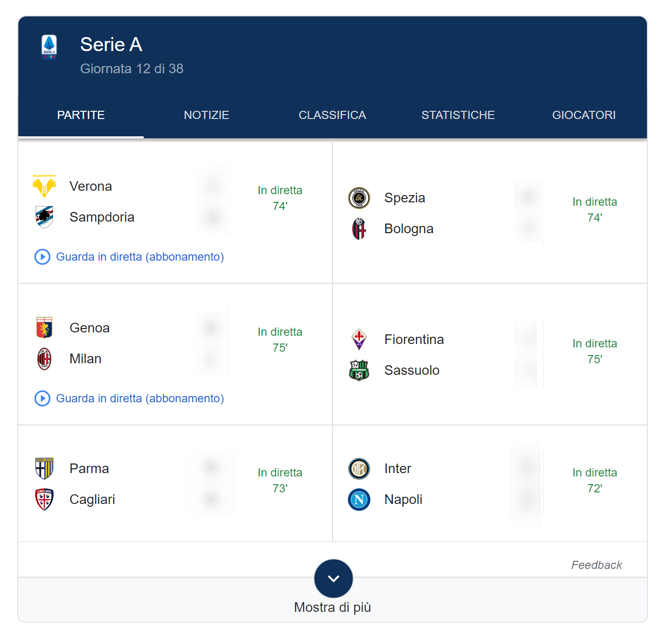Click the Genoa team crest

[44, 328]
